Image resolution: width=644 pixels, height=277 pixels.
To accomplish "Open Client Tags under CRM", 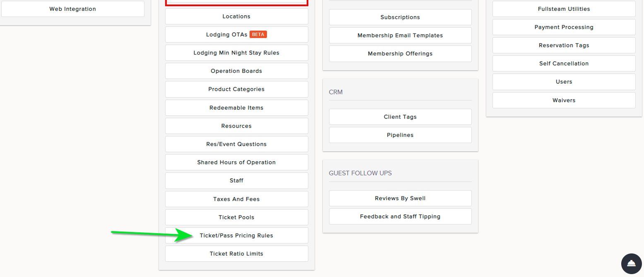I will click(x=400, y=117).
